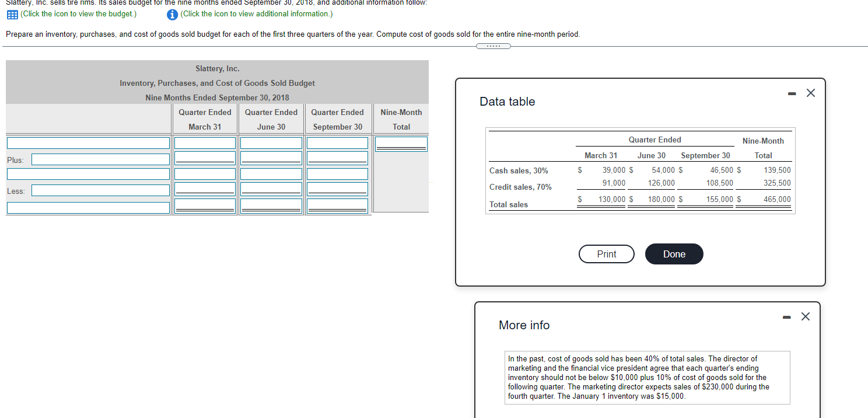Image resolution: width=868 pixels, height=418 pixels.
Task: Click the 'More info' dialog title
Action: [524, 325]
